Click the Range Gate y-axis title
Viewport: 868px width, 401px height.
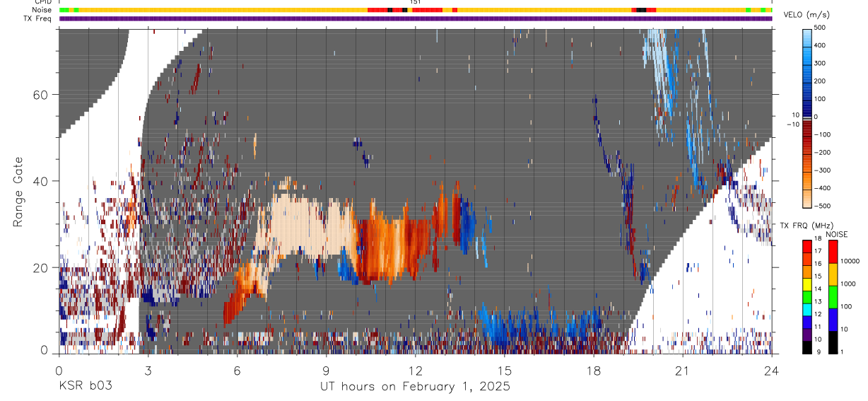point(18,192)
